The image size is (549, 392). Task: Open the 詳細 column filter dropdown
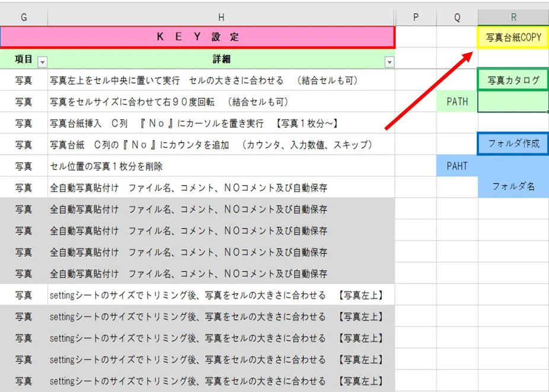[x=390, y=62]
